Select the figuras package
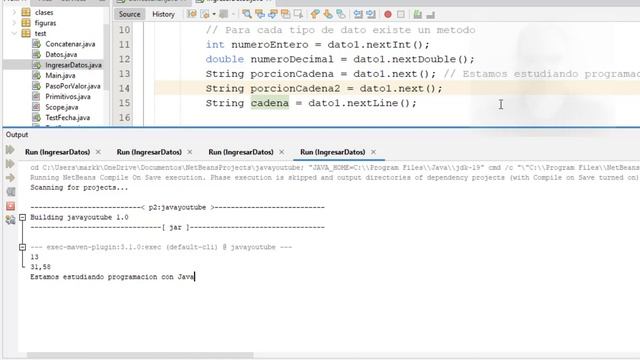 point(45,23)
